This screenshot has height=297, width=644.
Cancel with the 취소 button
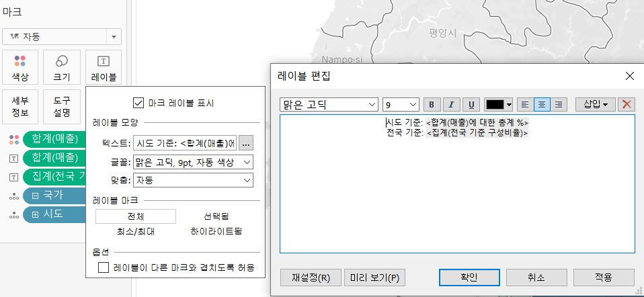tap(536, 278)
